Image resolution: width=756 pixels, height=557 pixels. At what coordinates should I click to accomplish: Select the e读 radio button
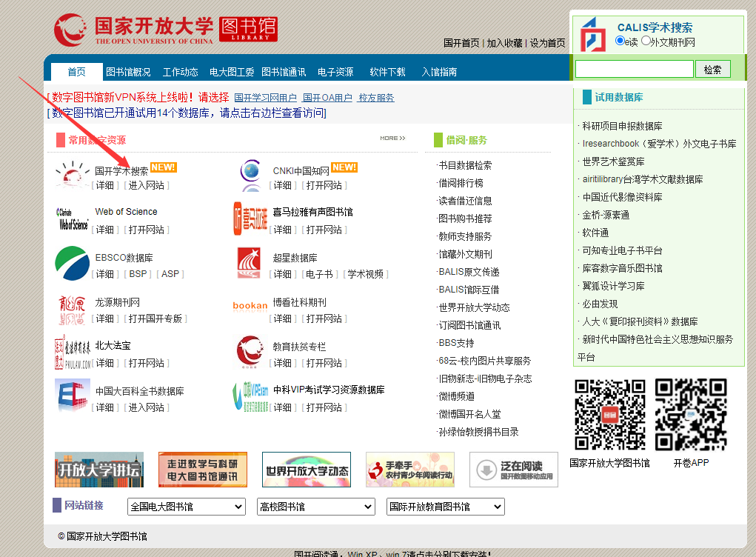[x=620, y=41]
